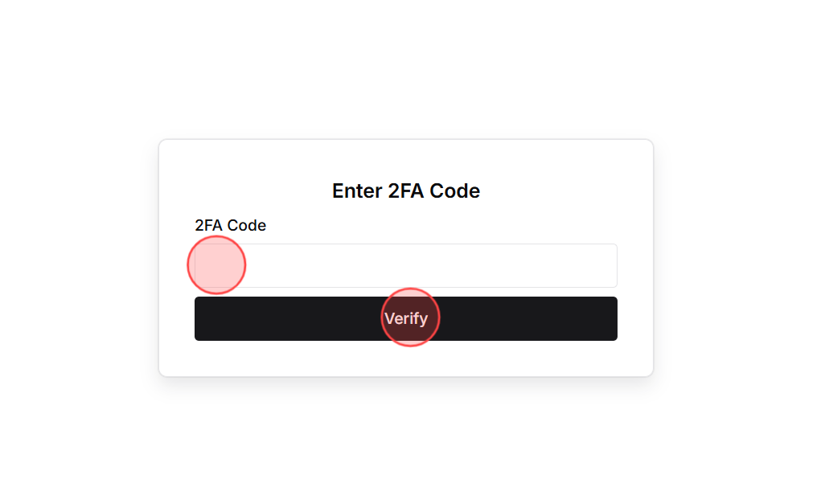This screenshot has width=821, height=504.
Task: Select the 2FA Code label
Action: [230, 226]
